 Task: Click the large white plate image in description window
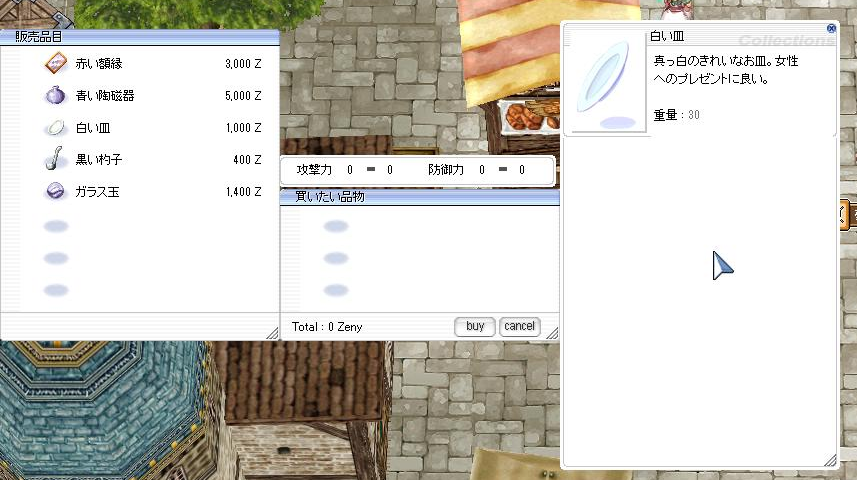pos(606,81)
